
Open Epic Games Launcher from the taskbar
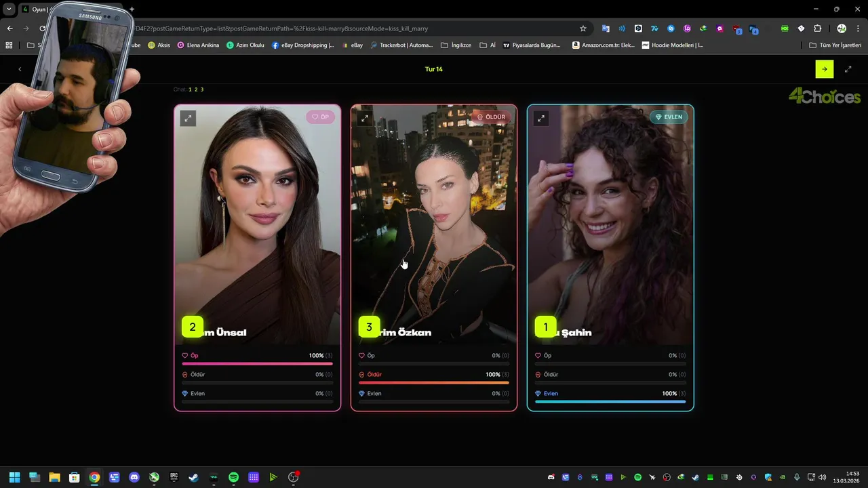[x=174, y=477]
